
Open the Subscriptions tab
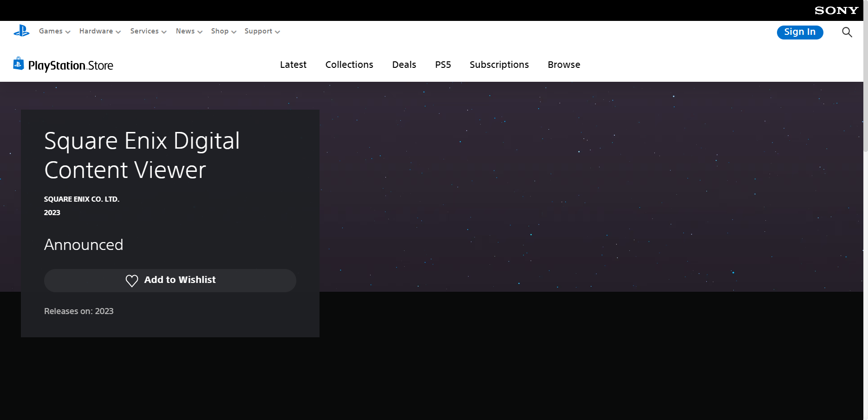pos(499,65)
